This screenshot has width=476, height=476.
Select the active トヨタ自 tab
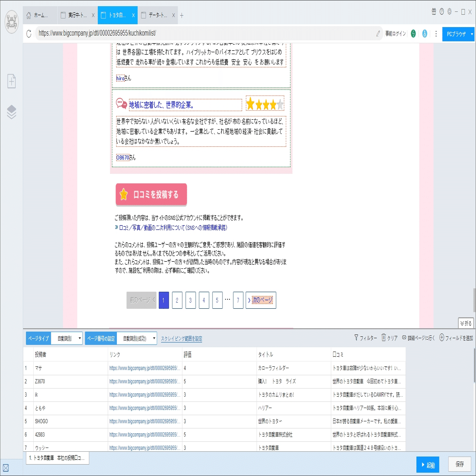coord(117,15)
